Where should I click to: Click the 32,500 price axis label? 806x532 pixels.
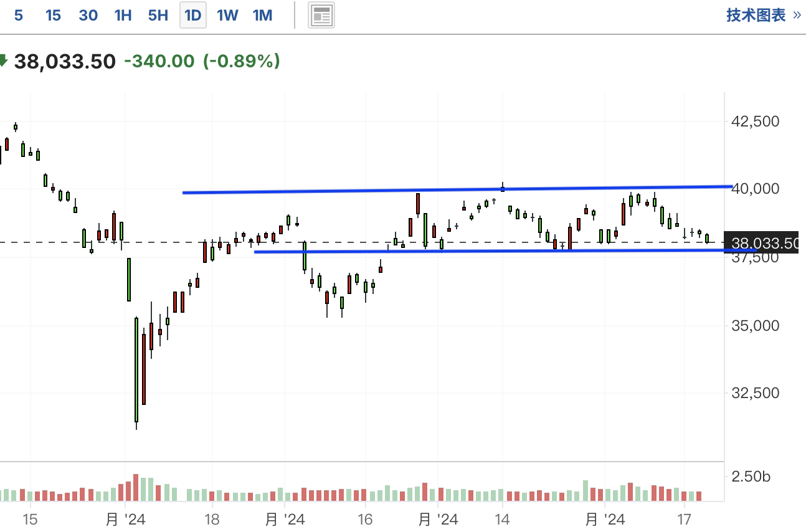754,393
